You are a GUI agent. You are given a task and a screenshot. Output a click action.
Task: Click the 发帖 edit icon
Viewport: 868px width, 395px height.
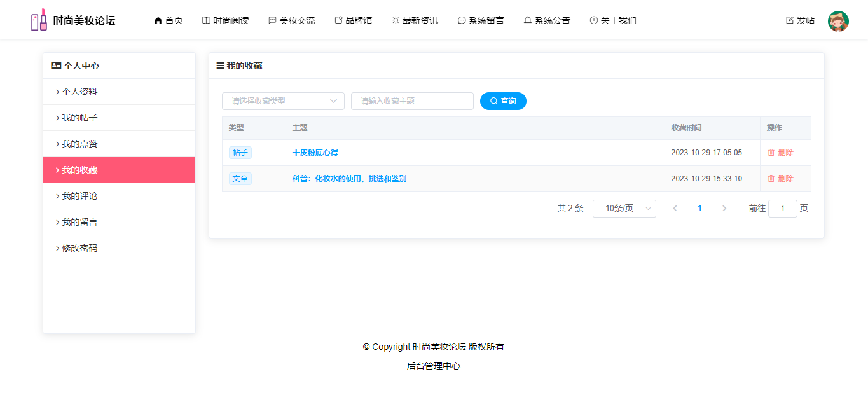[x=790, y=20]
